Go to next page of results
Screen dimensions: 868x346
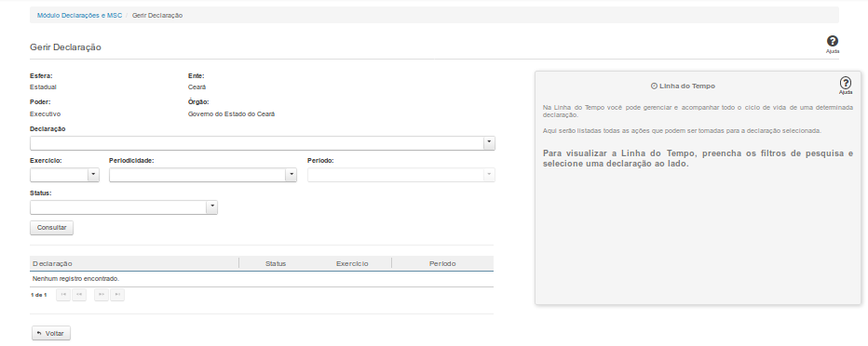tap(102, 295)
